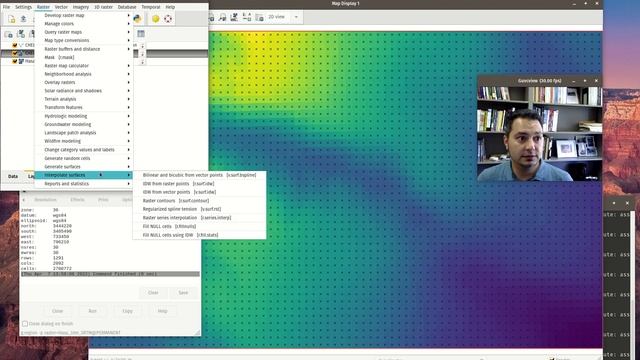Open Generate surfaces submenu
The height and width of the screenshot is (360, 640).
point(84,167)
